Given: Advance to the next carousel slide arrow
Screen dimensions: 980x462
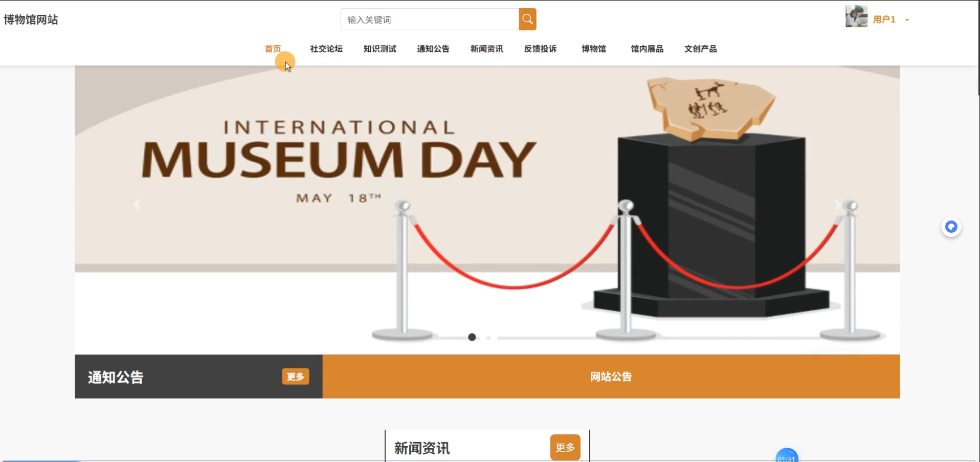Looking at the screenshot, I should tap(838, 205).
